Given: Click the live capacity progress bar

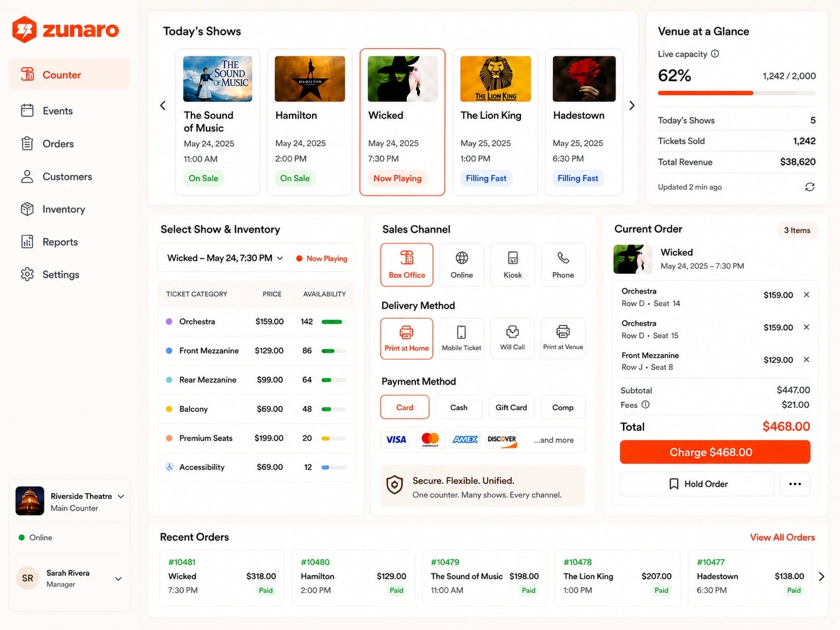Looking at the screenshot, I should click(x=737, y=93).
